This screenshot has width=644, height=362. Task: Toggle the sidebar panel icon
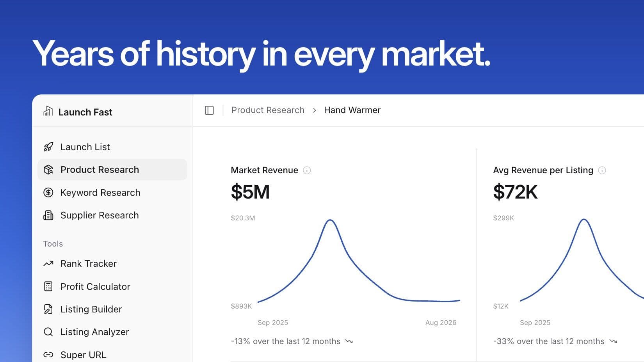point(209,110)
